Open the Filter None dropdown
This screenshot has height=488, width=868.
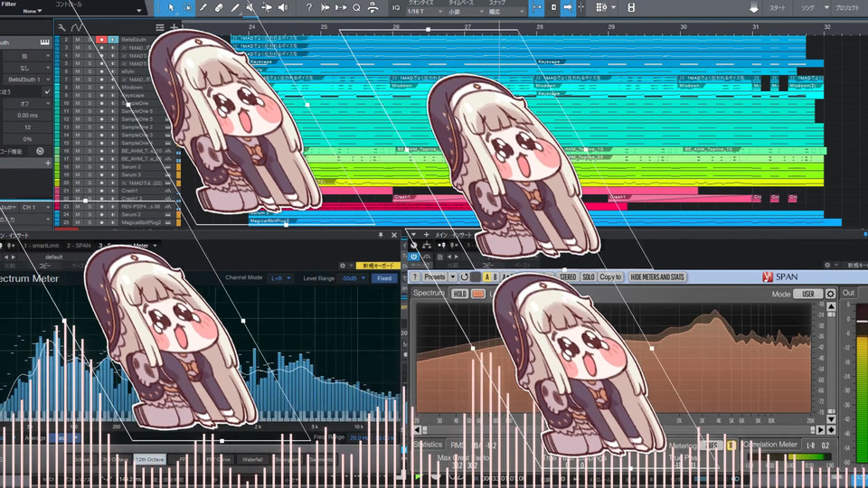click(x=33, y=11)
